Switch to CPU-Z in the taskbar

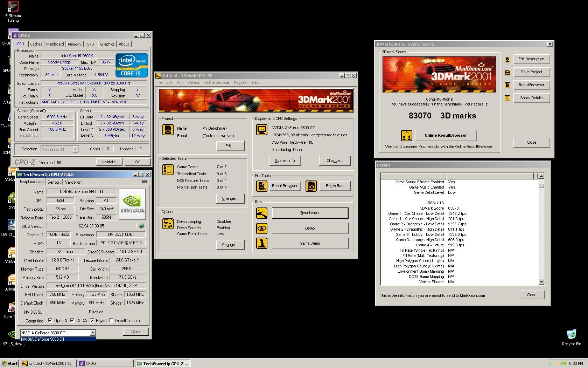coord(105,363)
